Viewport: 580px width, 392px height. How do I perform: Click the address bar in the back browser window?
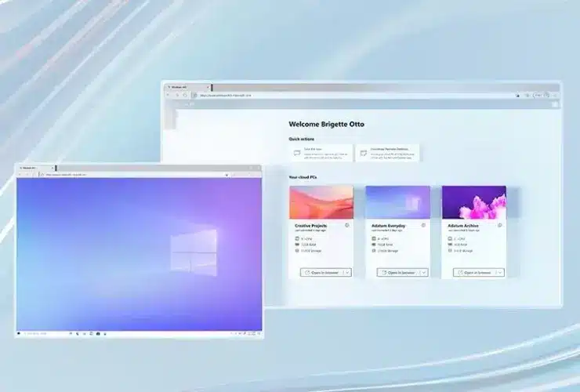coord(355,95)
